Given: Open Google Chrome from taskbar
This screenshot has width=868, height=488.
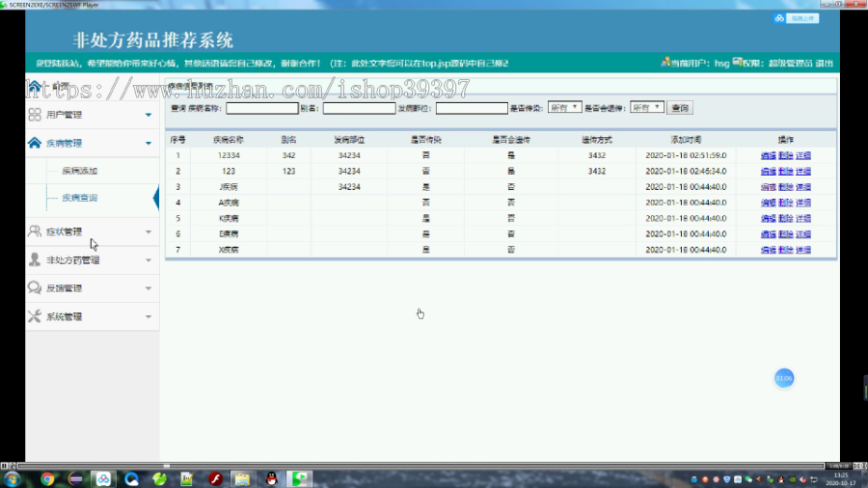Looking at the screenshot, I should [47, 479].
